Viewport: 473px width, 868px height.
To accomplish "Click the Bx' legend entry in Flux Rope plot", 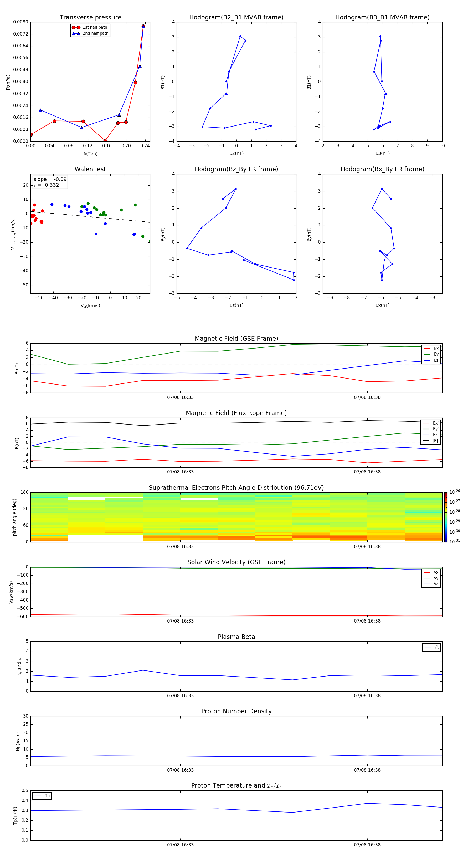I will pos(431,423).
